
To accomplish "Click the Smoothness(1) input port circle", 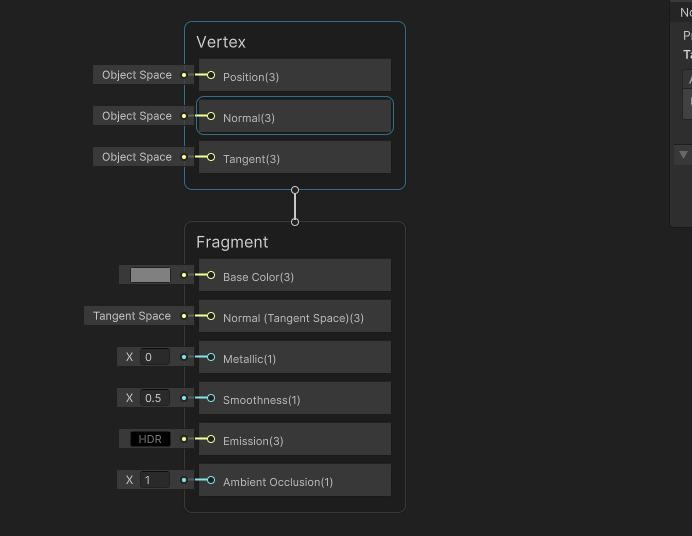I will (x=211, y=398).
